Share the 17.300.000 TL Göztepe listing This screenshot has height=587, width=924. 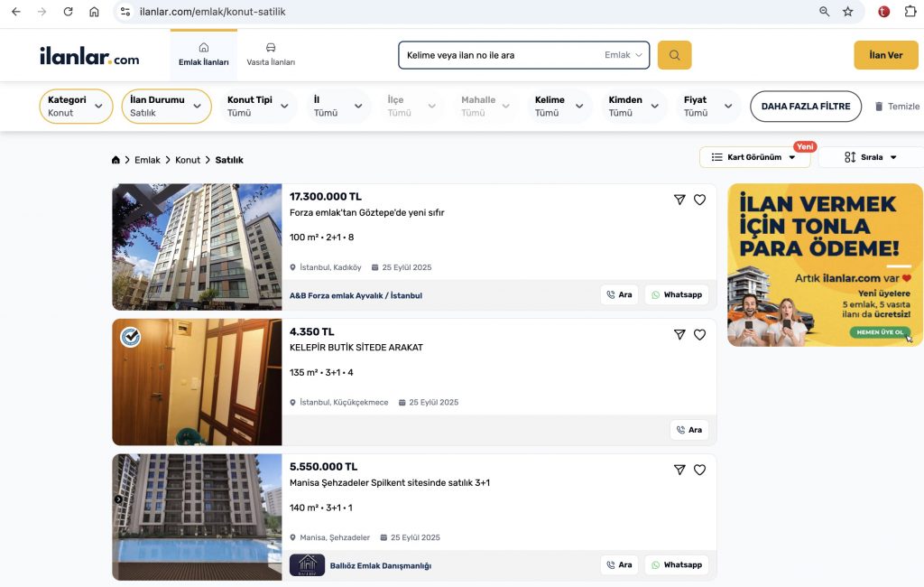coord(679,200)
